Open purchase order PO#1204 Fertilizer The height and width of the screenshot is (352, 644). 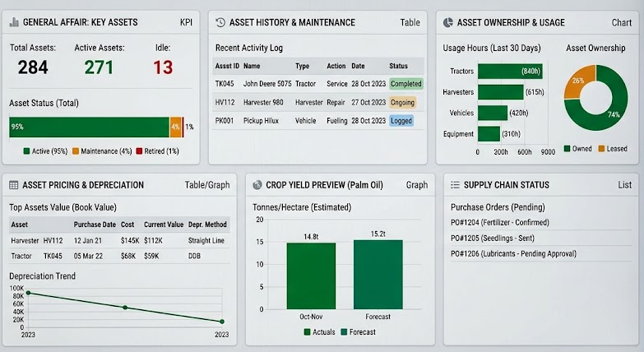[x=500, y=223]
